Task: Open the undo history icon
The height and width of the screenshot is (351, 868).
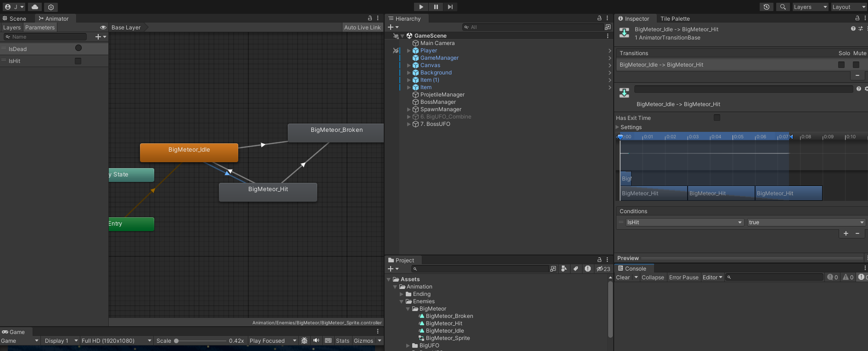Action: [x=767, y=7]
